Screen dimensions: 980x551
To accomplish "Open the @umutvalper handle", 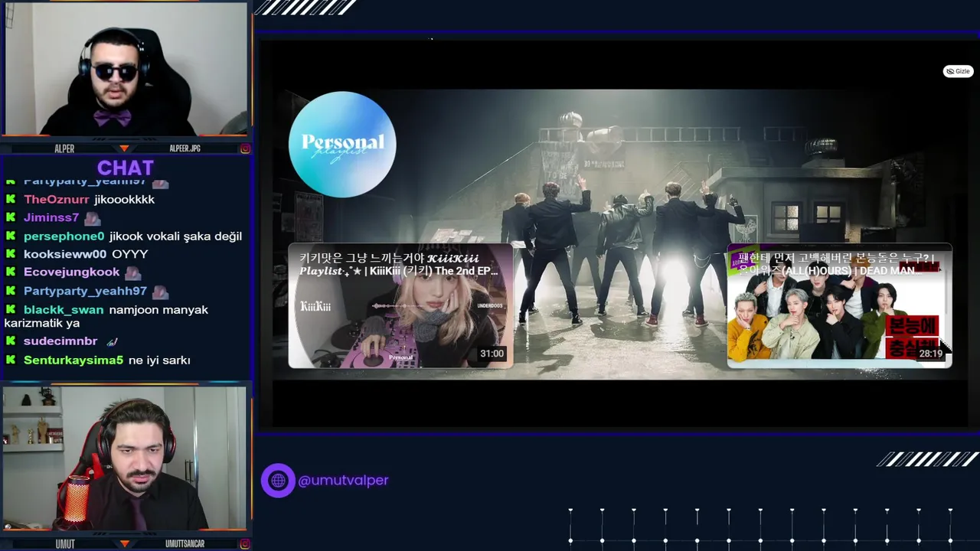I will point(343,481).
